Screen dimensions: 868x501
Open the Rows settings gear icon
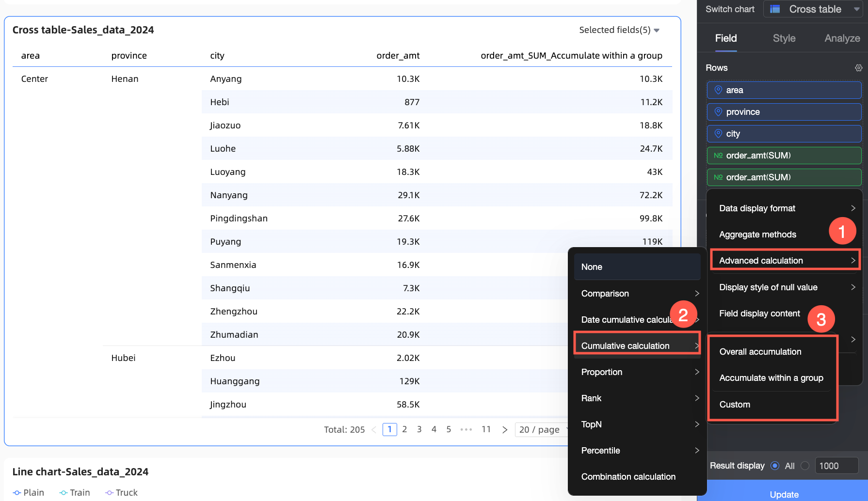[858, 68]
